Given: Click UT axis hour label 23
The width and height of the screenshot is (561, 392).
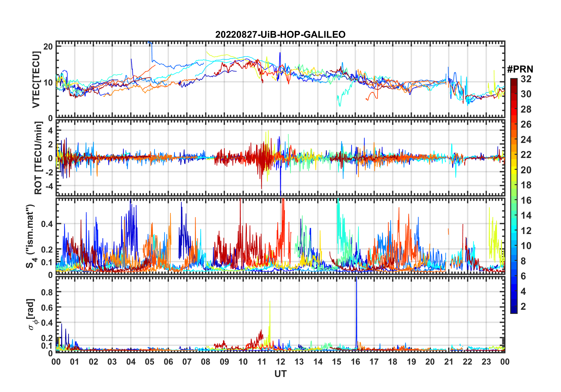Looking at the screenshot, I should pos(486,362).
